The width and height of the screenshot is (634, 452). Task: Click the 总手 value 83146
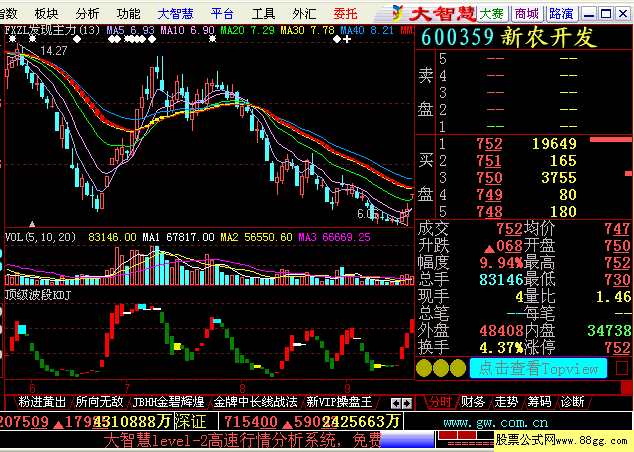[x=501, y=279]
